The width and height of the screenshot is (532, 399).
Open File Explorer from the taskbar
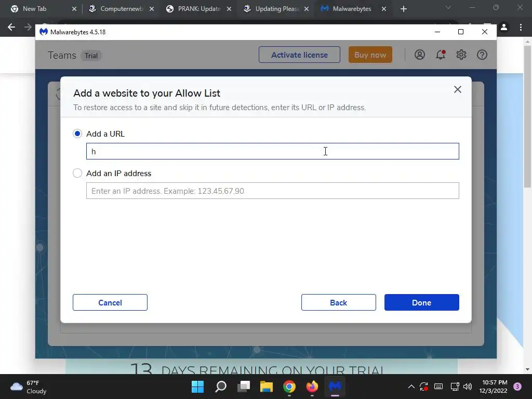(x=267, y=387)
